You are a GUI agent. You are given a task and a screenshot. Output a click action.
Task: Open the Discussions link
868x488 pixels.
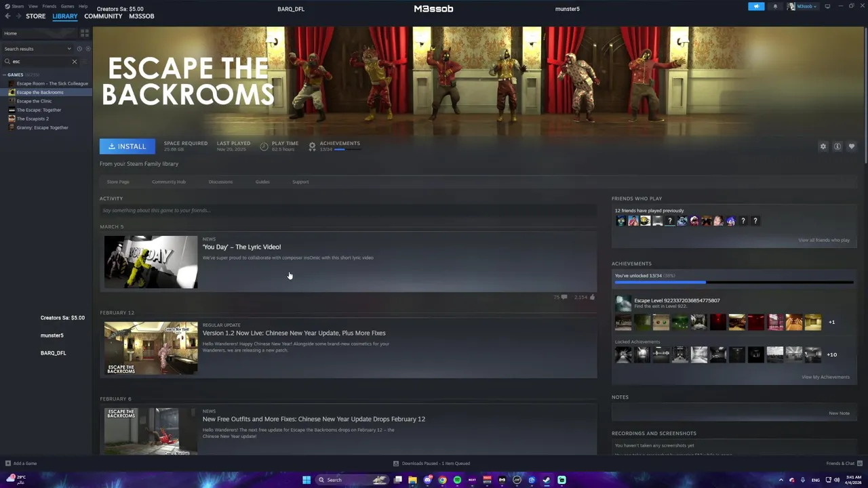tap(220, 182)
